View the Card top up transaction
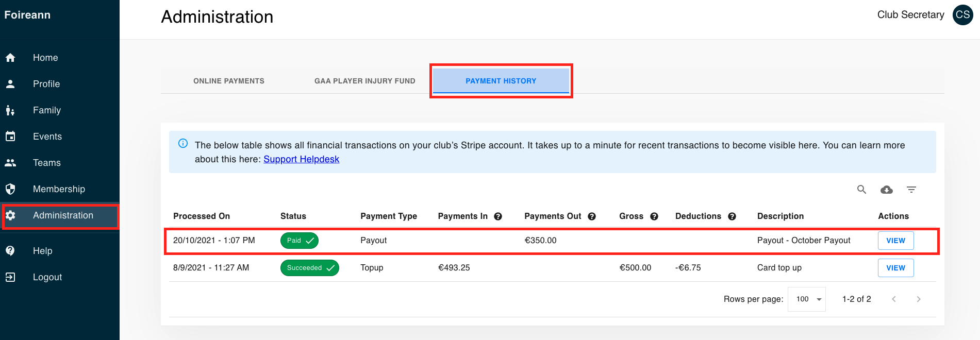The width and height of the screenshot is (980, 340). (x=896, y=268)
